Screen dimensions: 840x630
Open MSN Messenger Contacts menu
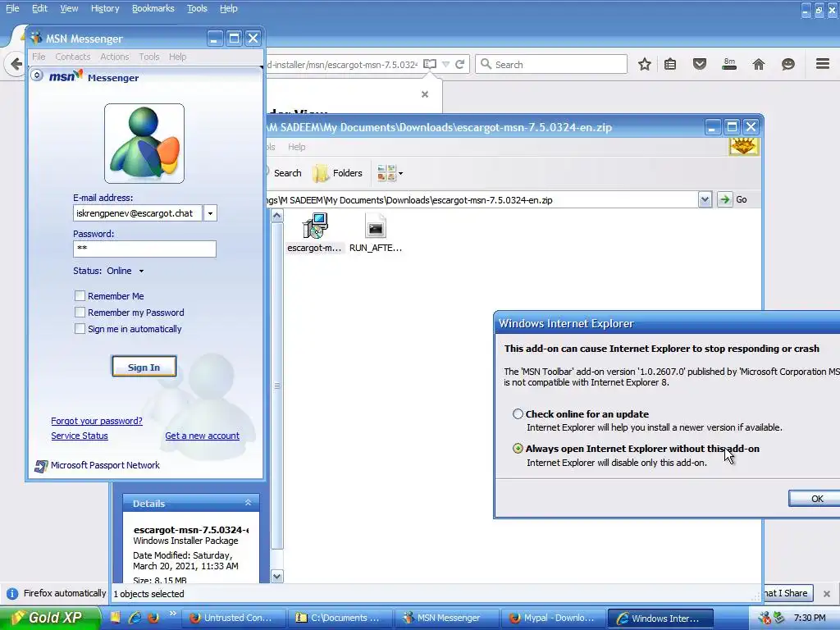tap(73, 57)
